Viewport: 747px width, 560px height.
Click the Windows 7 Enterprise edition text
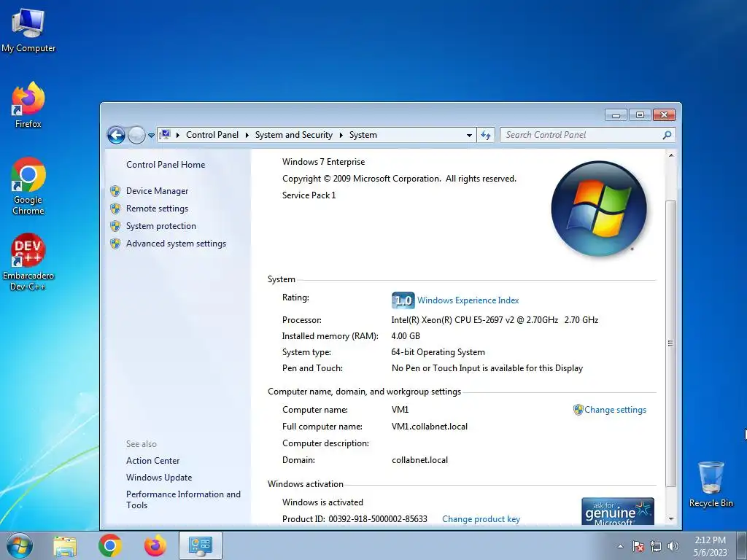point(323,162)
